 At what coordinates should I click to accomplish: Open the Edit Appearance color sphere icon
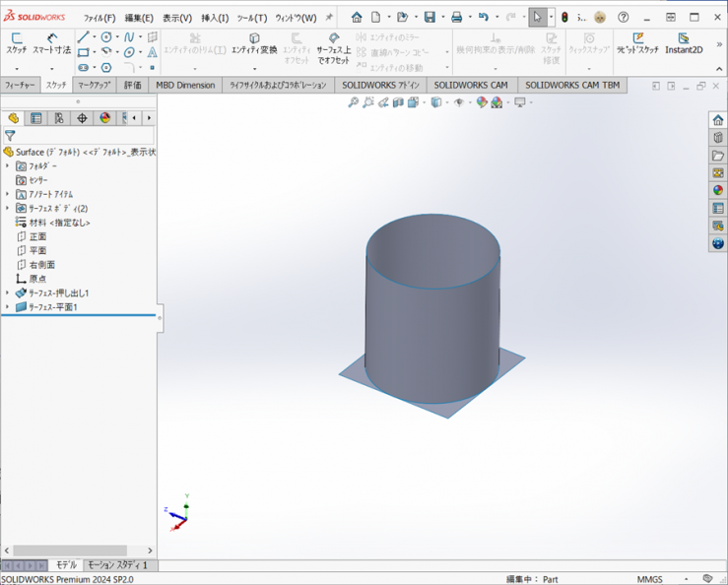(x=482, y=102)
